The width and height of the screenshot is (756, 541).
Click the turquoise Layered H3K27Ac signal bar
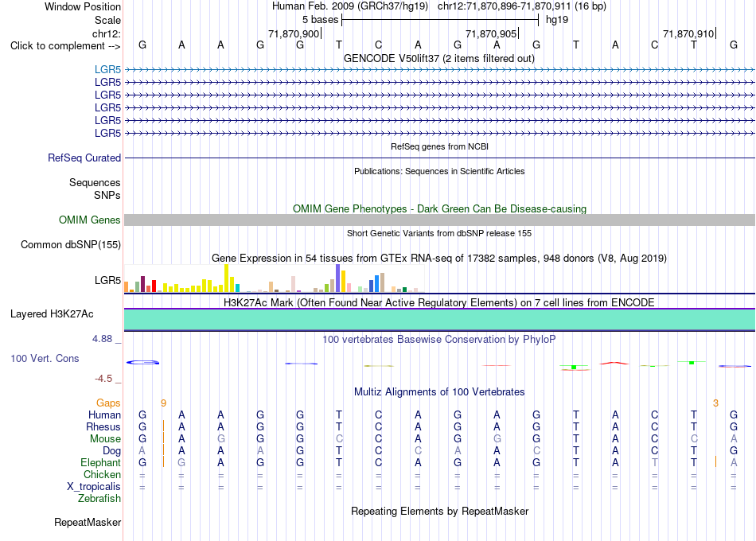pos(439,320)
